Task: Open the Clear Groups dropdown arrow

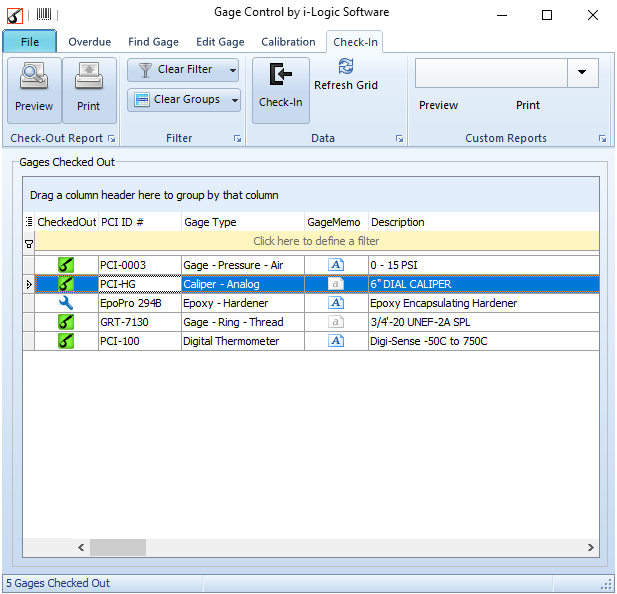Action: (x=234, y=100)
